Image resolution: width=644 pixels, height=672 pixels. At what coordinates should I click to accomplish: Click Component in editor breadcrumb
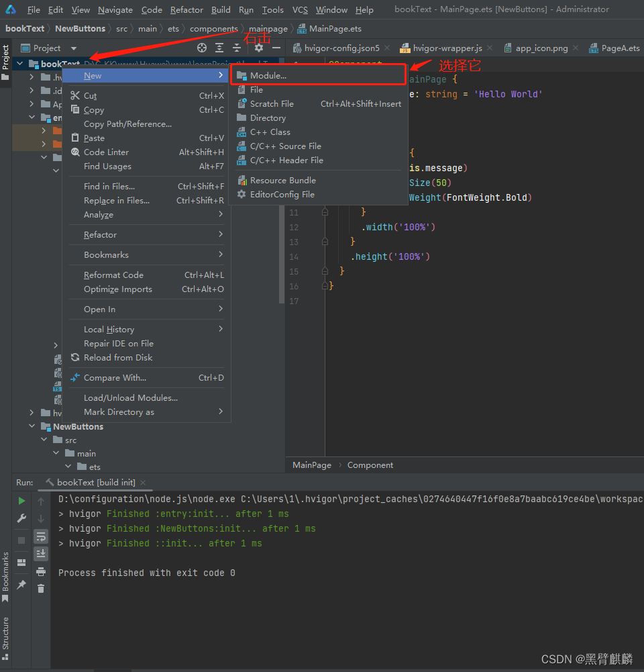point(370,465)
